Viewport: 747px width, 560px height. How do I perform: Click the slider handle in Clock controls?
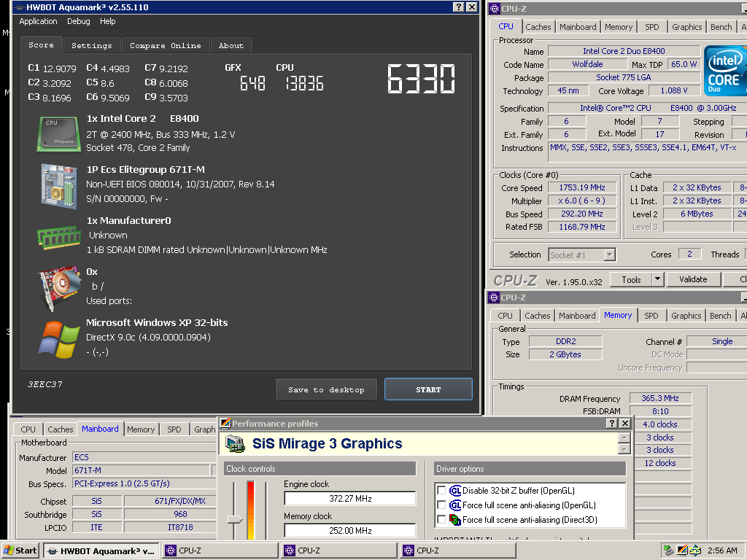234,518
